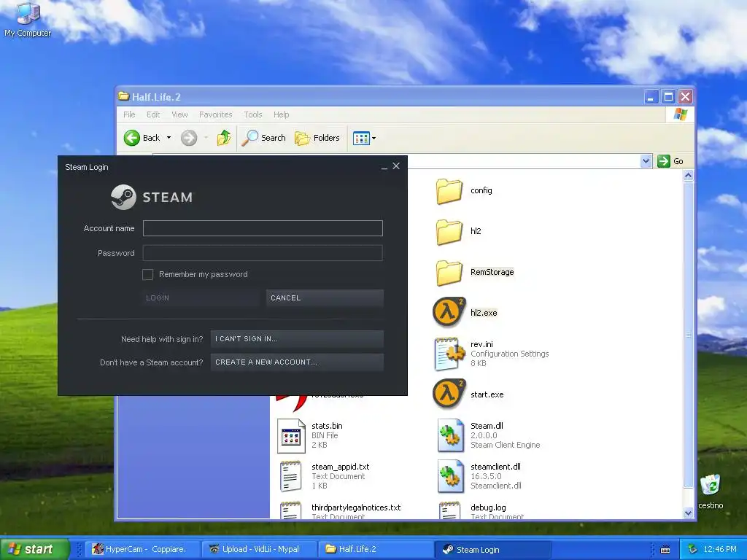The height and width of the screenshot is (560, 747).
Task: Open the Edit menu in Explorer
Action: (153, 114)
